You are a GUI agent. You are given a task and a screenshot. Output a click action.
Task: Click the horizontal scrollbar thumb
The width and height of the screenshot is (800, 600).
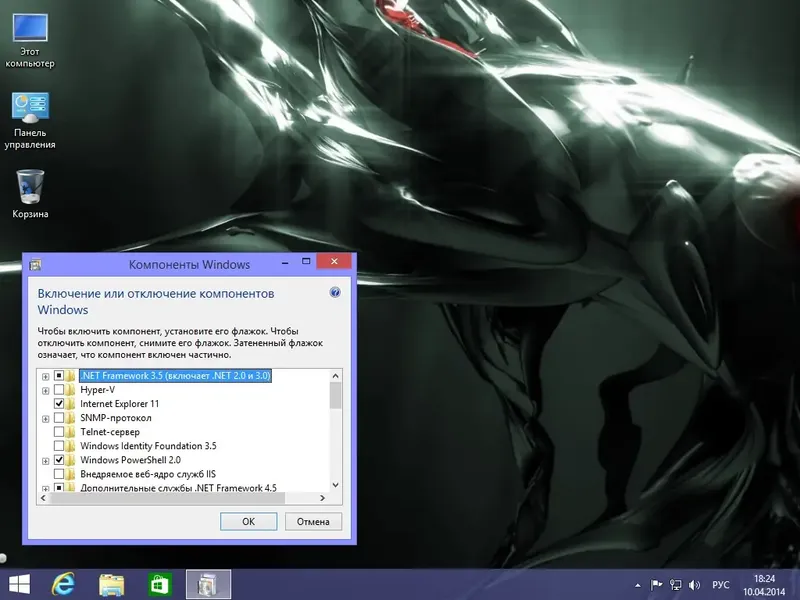(167, 498)
